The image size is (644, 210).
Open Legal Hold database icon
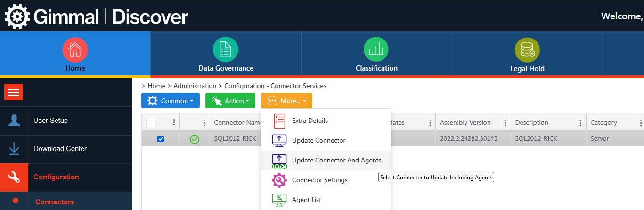pos(527,49)
